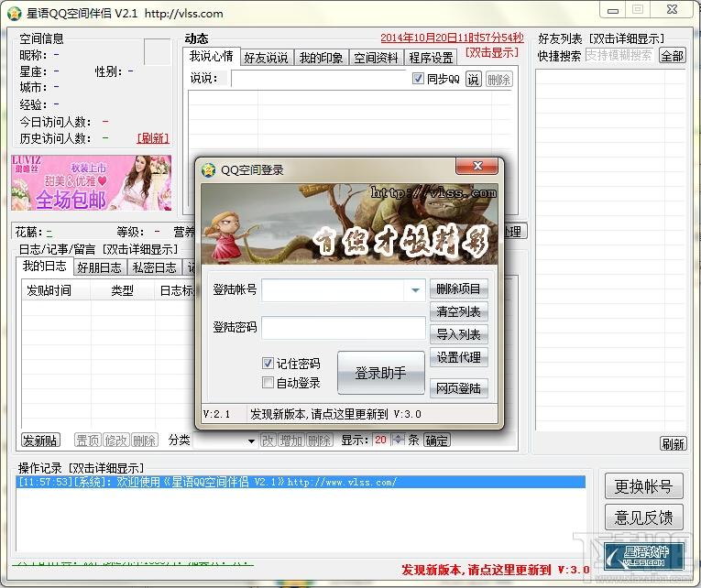The height and width of the screenshot is (588, 701).
Task: Click the 星语软件 logo at bottom right
Action: click(645, 555)
